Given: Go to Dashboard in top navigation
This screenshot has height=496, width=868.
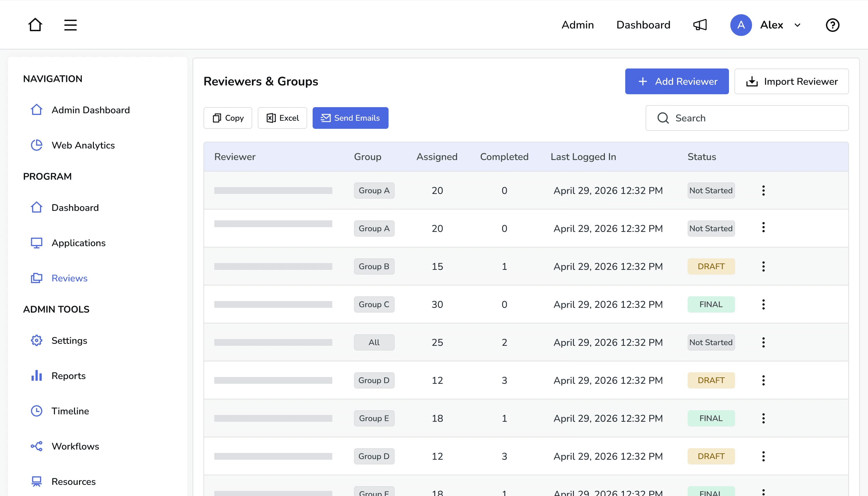Looking at the screenshot, I should click(643, 25).
